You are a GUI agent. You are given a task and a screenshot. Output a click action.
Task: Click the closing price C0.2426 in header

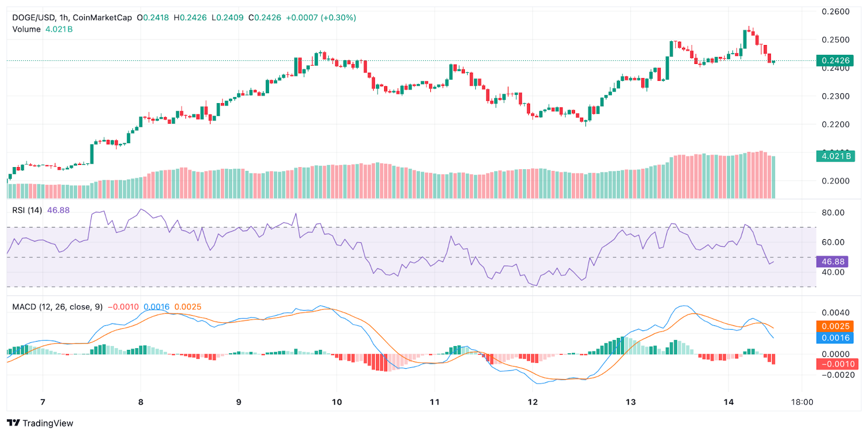[x=265, y=17]
